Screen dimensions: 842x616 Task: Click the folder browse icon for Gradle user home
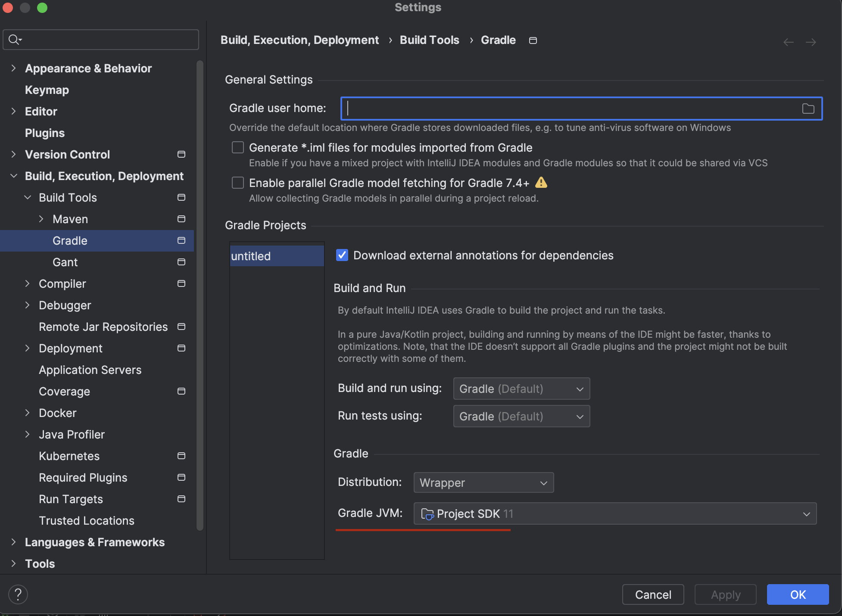(808, 109)
